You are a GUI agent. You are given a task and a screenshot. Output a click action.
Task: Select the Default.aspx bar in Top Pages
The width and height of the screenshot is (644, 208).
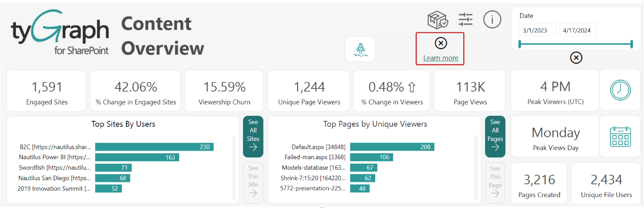pos(392,147)
